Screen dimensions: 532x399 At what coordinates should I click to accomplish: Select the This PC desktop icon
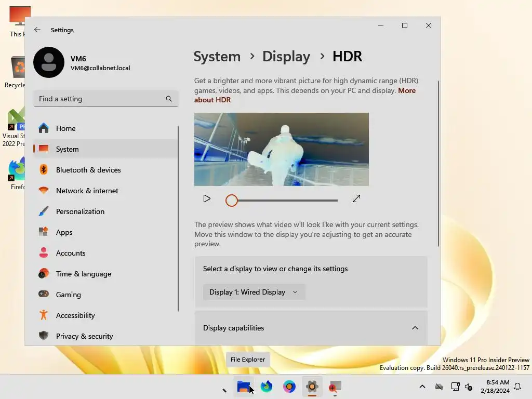pos(16,21)
